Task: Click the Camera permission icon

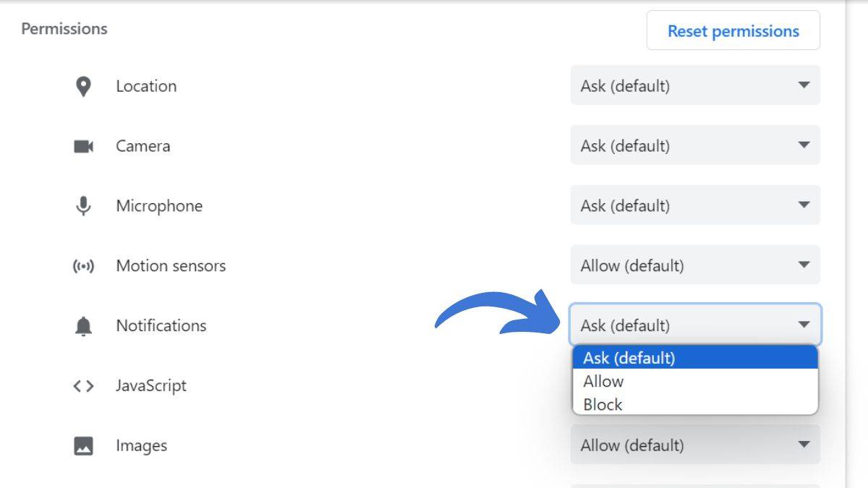Action: tap(84, 147)
